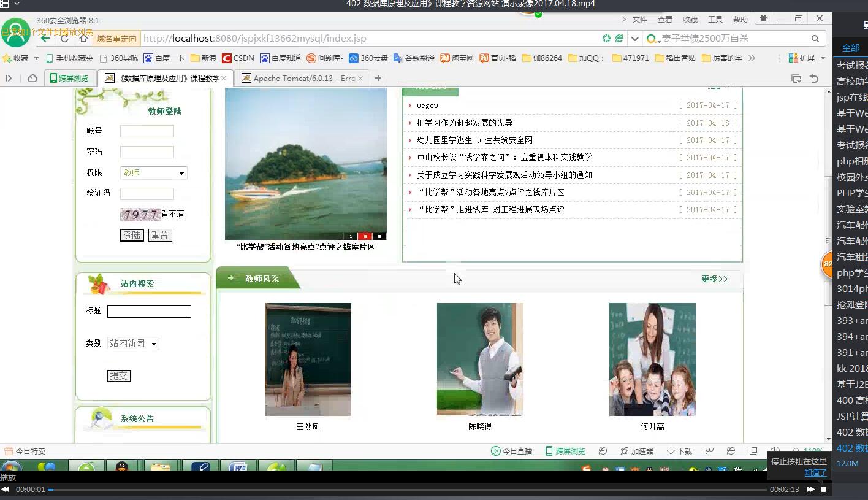Open the 471971 bookmark folder
Image resolution: width=868 pixels, height=500 pixels.
(x=630, y=58)
